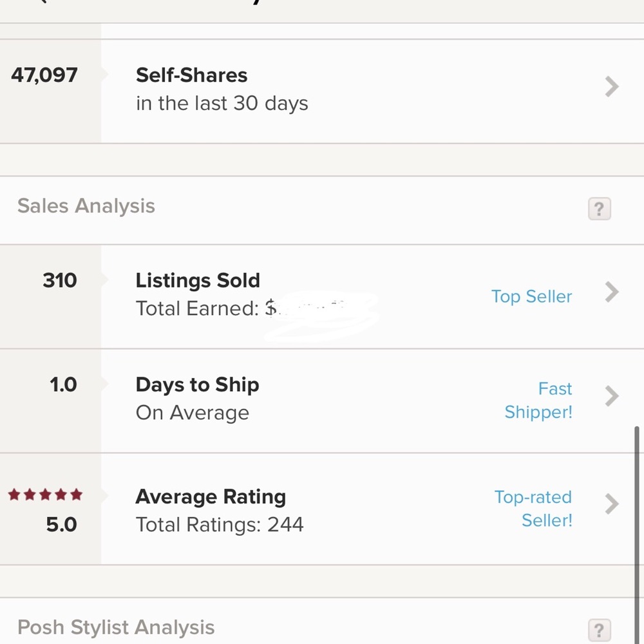
Task: Expand Self-Shares details chevron
Action: pos(612,86)
